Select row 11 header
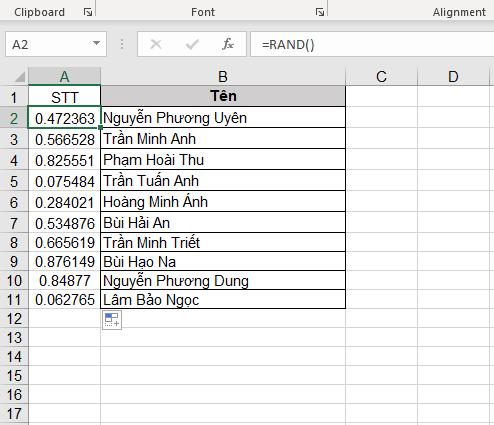 click(x=14, y=299)
